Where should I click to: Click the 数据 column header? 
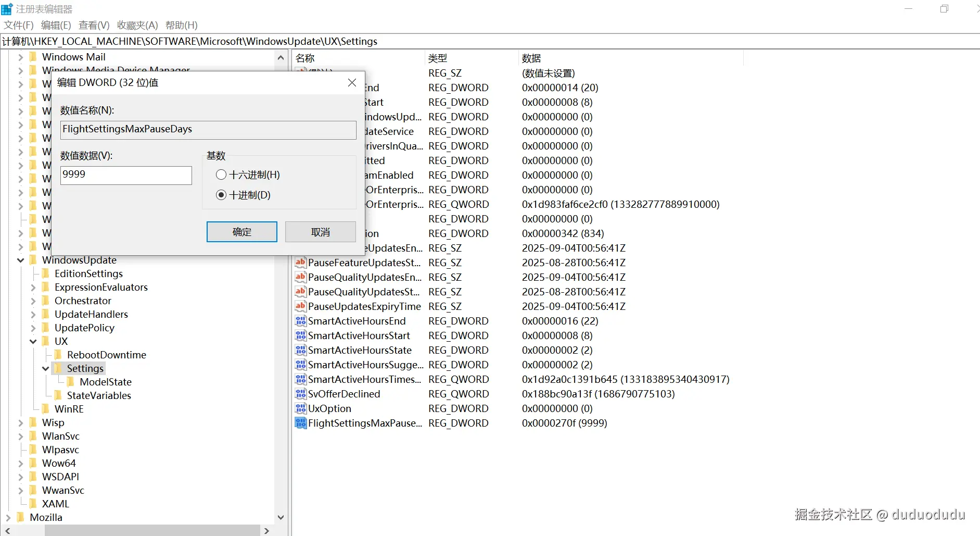(x=631, y=58)
